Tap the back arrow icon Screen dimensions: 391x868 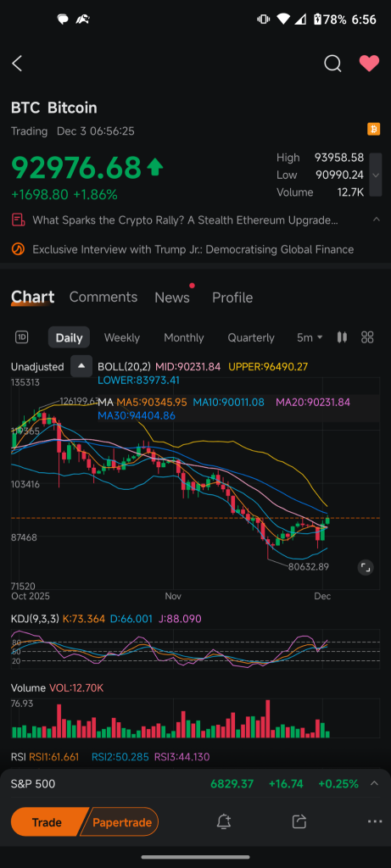(17, 64)
